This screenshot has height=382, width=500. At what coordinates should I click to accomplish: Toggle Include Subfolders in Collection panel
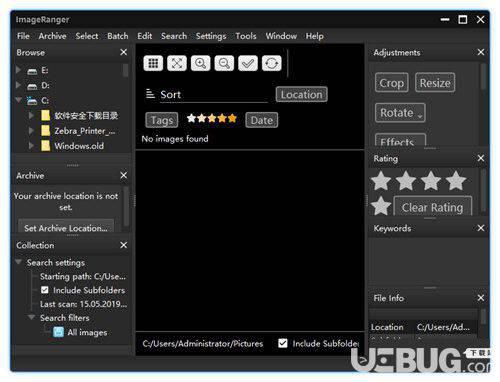click(x=45, y=290)
